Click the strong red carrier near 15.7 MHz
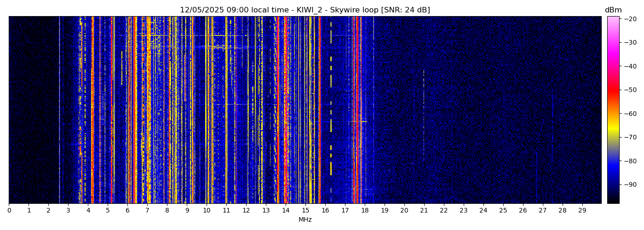 [x=319, y=110]
